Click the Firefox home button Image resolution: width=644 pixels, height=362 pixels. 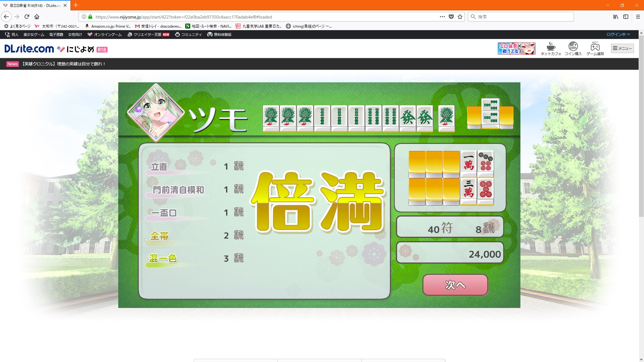[37, 17]
